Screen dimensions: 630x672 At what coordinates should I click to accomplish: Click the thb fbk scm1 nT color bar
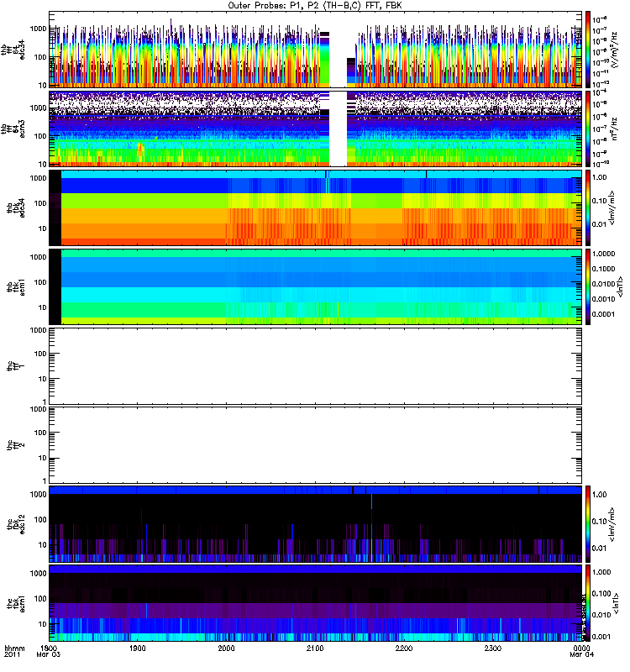(x=588, y=286)
